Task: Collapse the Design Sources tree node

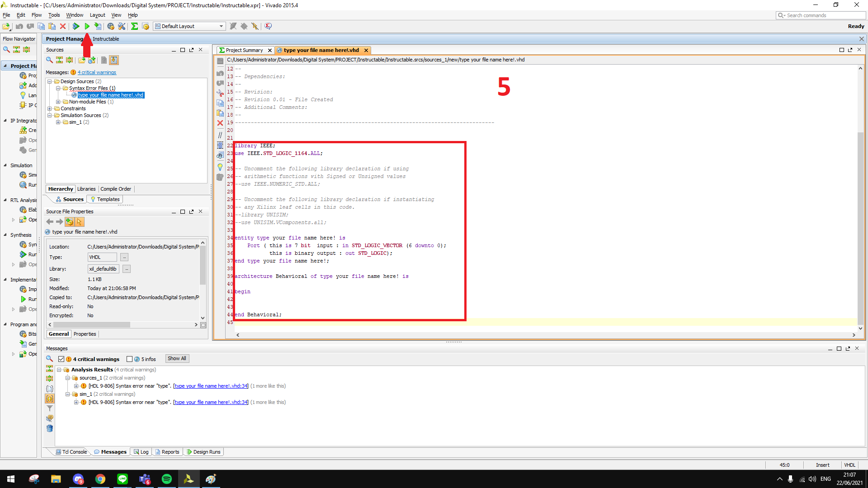Action: 49,81
